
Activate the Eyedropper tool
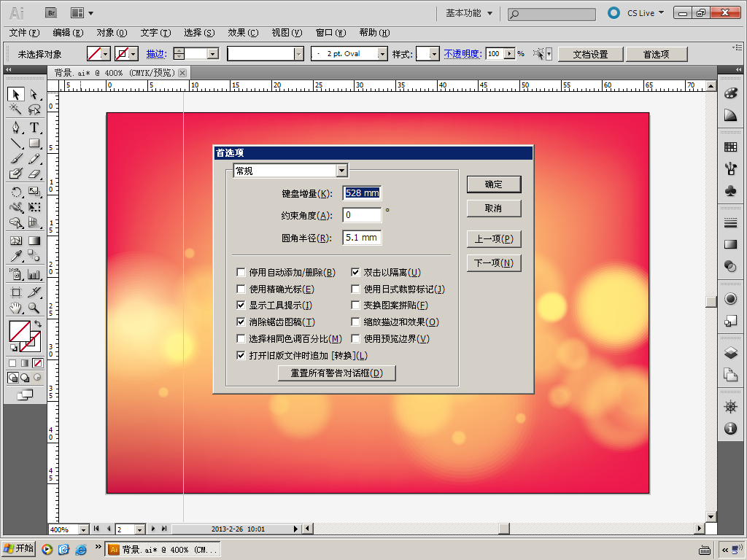16,256
